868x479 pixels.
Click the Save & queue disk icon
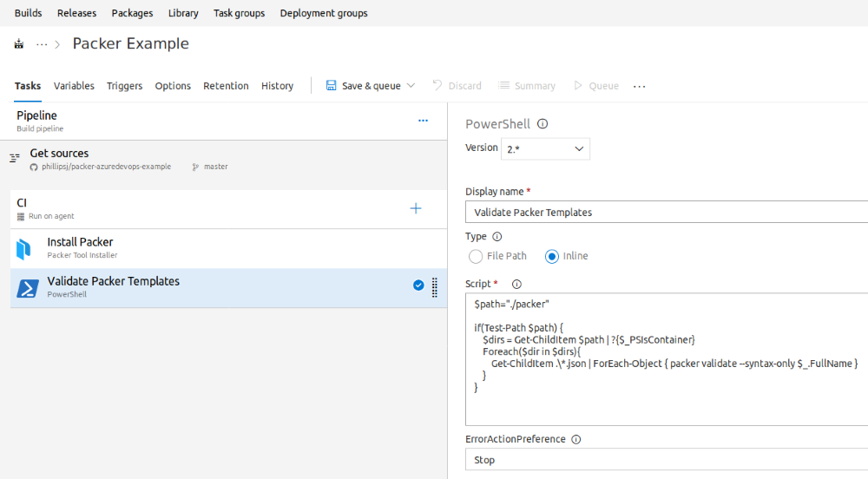click(331, 85)
